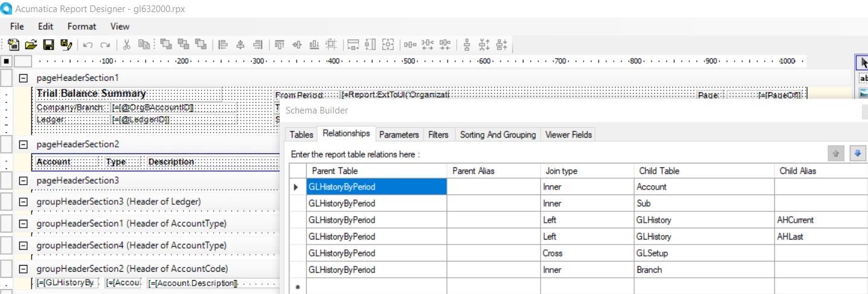Screen dimensions: 868x294
Task: Undo the last action
Action: pos(88,45)
